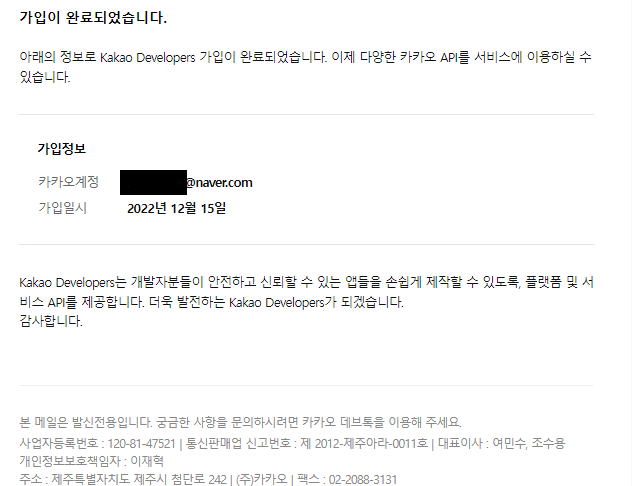
Task: Click the '본 메일은 발신전용입니다' notice
Action: pyautogui.click(x=86, y=422)
